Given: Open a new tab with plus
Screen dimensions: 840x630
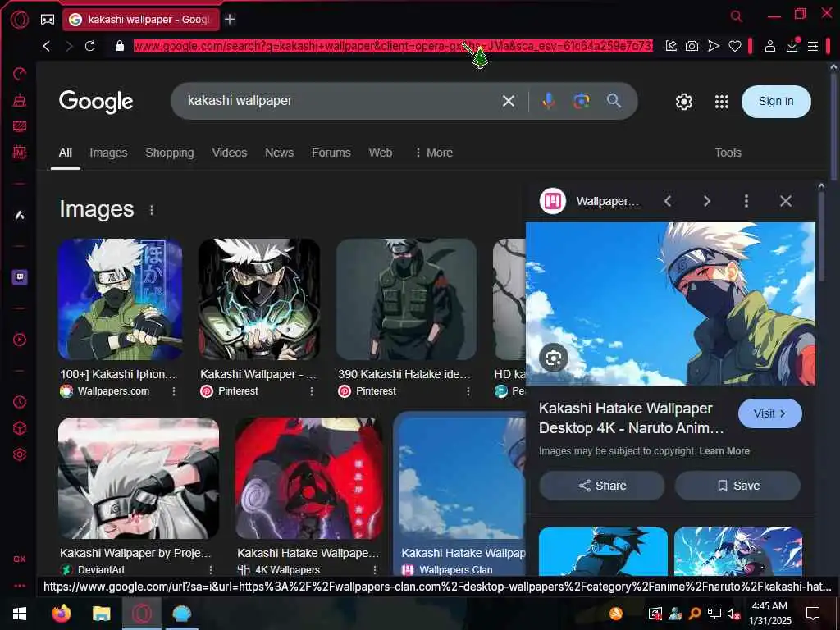Looking at the screenshot, I should pos(230,20).
